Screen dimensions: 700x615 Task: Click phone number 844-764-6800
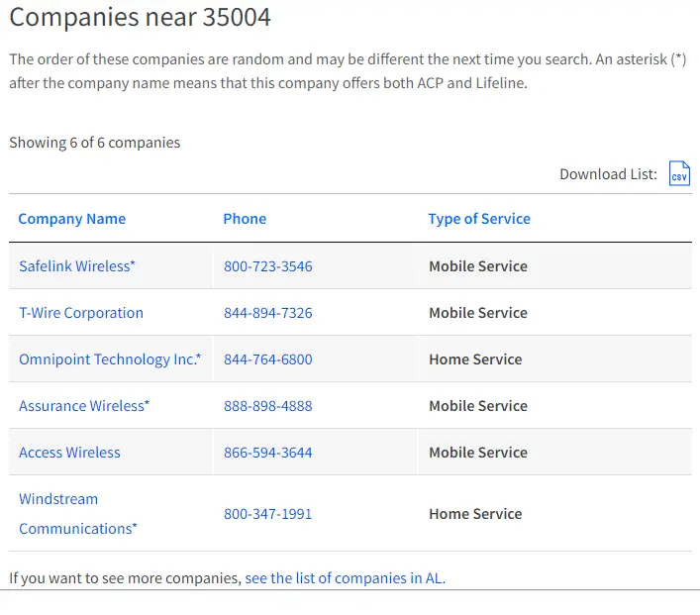268,359
